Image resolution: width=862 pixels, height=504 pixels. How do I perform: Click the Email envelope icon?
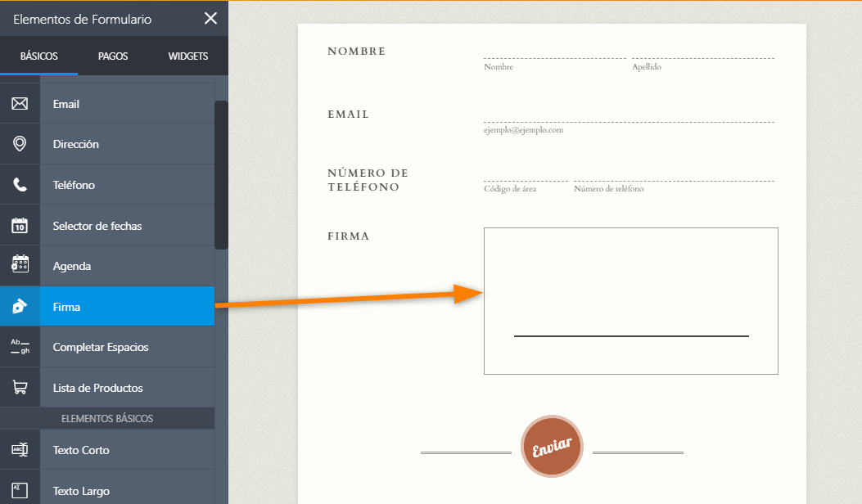(x=20, y=104)
